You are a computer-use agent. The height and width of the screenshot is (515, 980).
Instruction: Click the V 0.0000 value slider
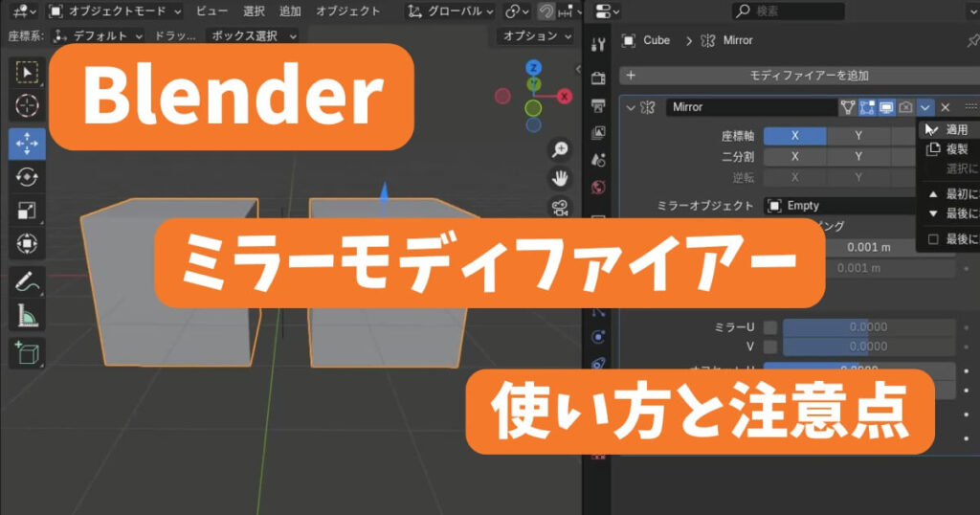coord(869,347)
